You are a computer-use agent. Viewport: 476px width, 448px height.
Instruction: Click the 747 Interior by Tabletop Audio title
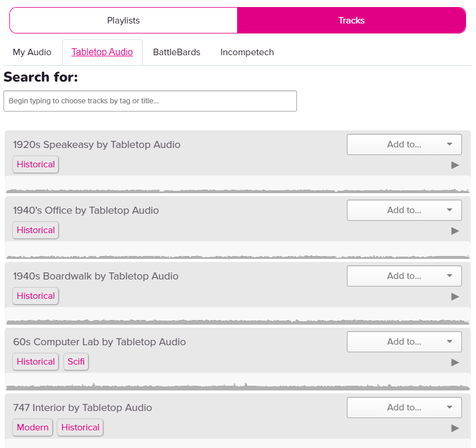pyautogui.click(x=82, y=407)
